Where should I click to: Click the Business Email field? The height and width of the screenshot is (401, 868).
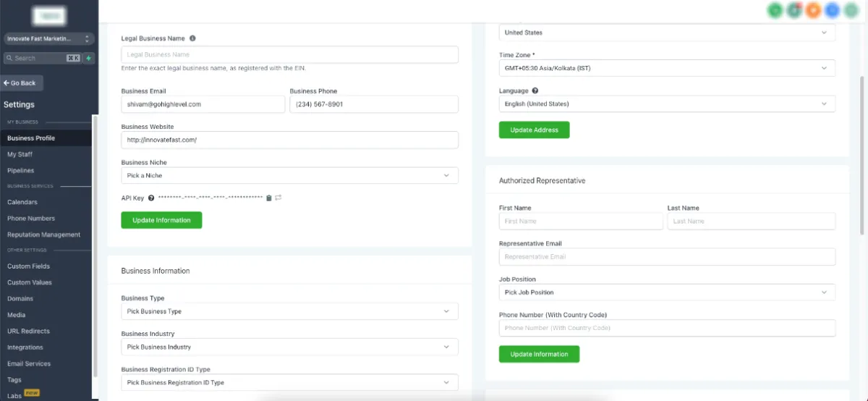click(x=203, y=104)
